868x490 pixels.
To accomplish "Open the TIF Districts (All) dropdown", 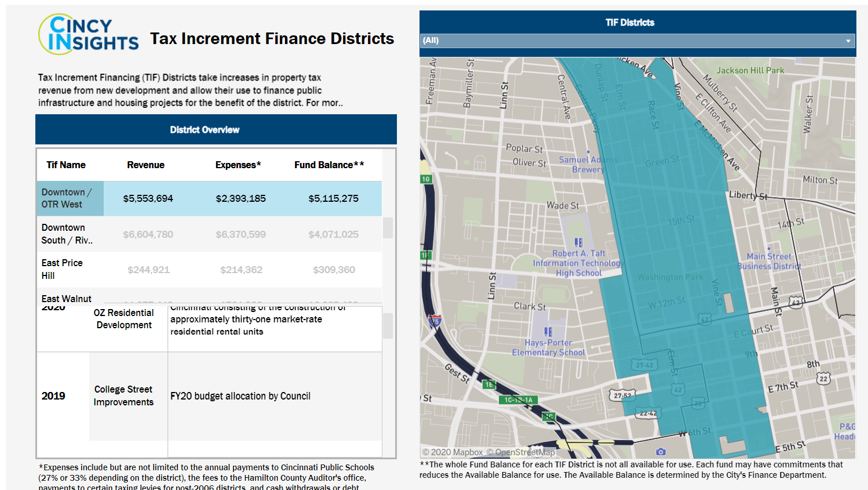I will click(637, 41).
